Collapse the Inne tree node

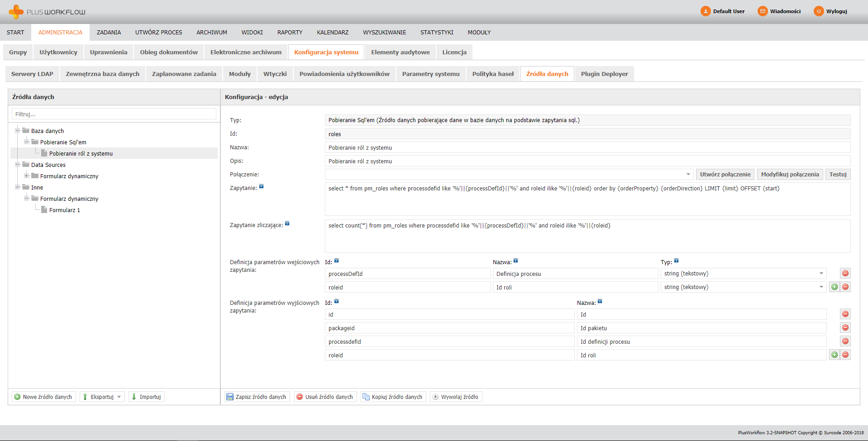click(17, 187)
